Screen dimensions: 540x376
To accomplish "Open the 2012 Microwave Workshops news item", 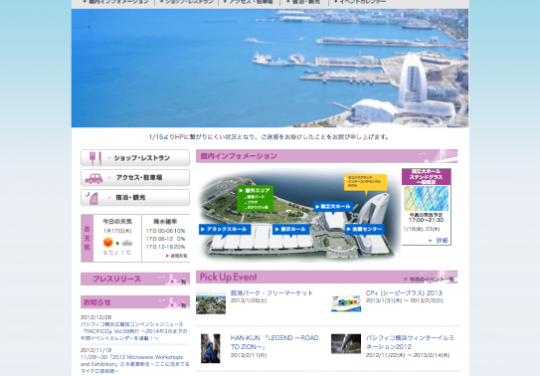I will point(135,364).
